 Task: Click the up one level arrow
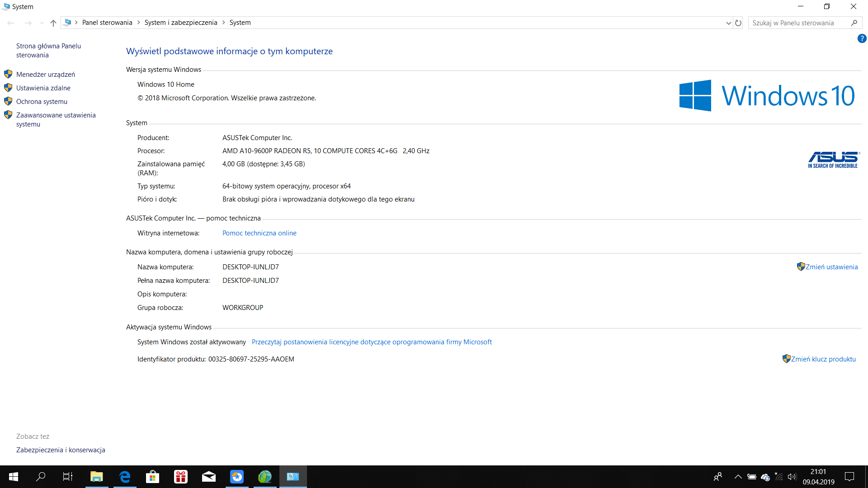(x=53, y=23)
